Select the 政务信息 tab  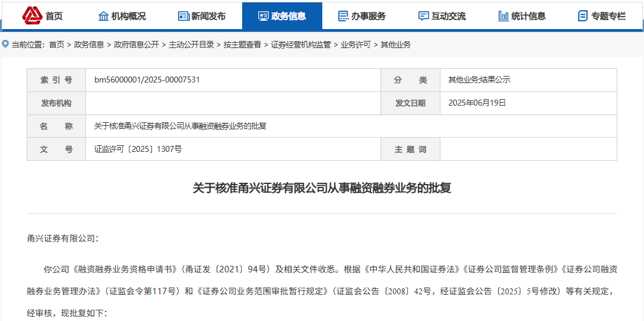(x=282, y=16)
